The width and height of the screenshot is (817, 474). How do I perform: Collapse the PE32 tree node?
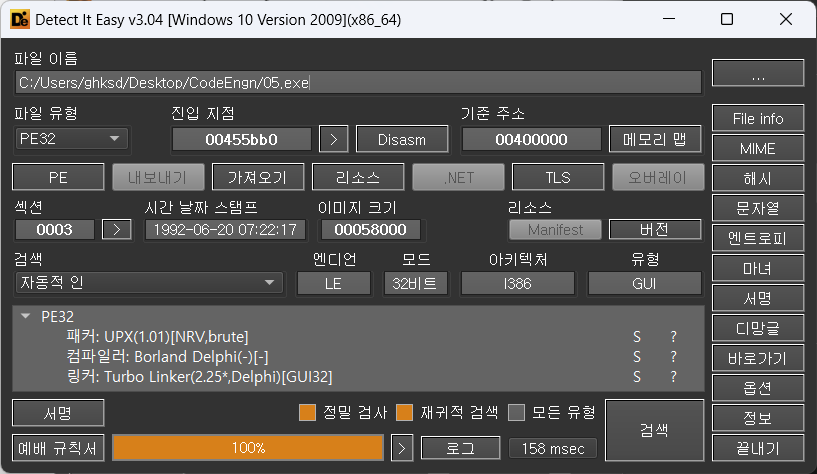click(25, 316)
